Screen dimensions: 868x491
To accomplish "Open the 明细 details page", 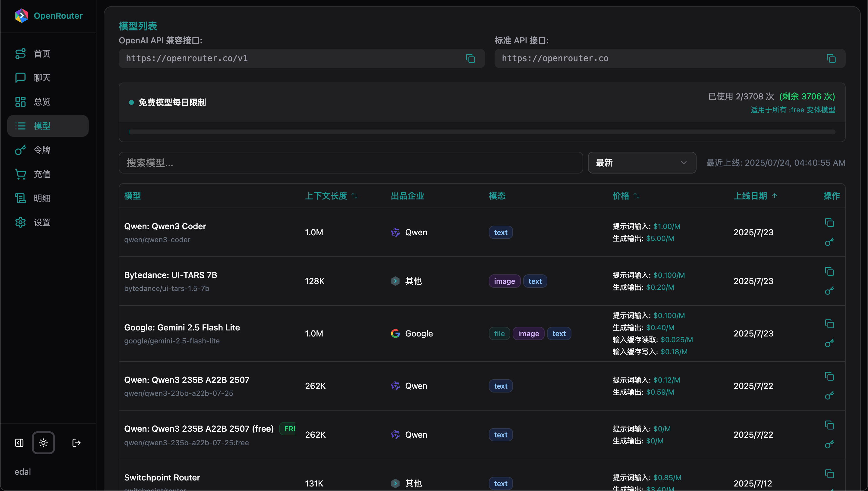I will (48, 198).
